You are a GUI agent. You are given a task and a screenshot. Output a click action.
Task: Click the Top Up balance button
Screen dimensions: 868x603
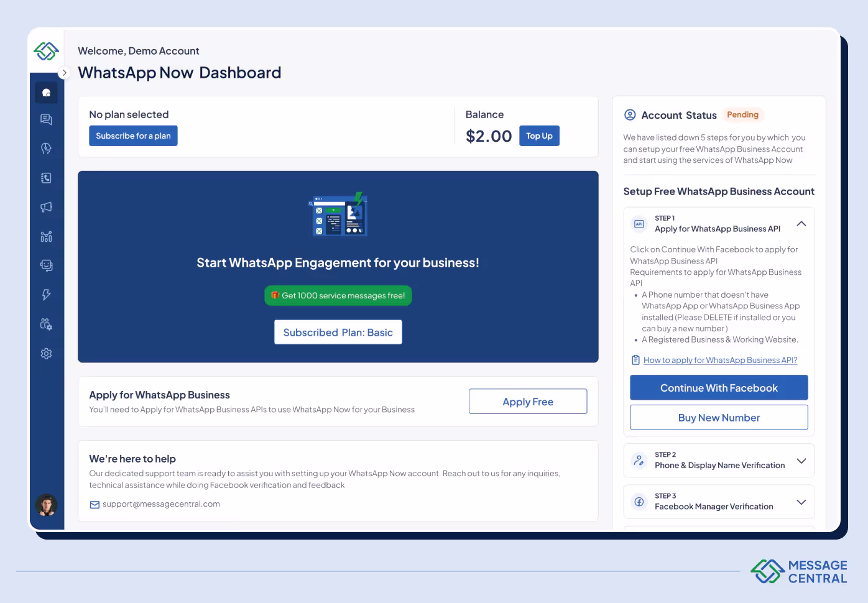point(539,136)
